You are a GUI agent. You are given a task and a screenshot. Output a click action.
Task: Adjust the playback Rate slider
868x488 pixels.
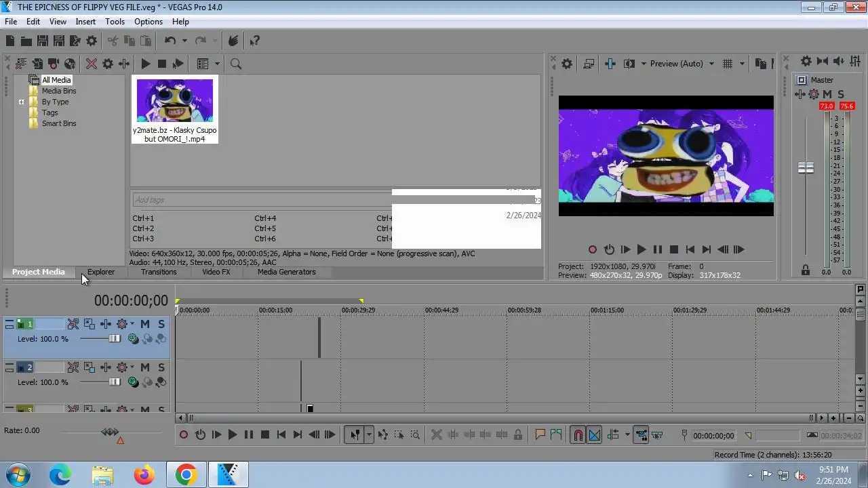coord(110,432)
